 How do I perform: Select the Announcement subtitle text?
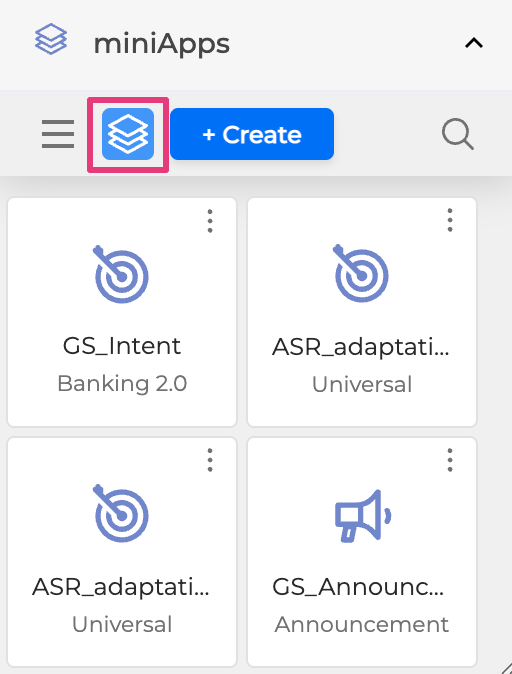[362, 624]
